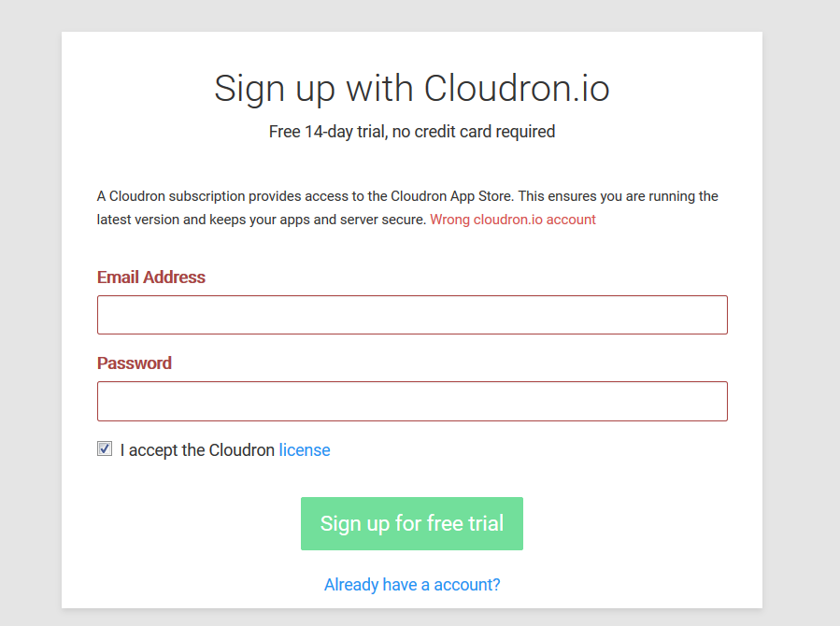Screen dimensions: 840x626
Task: Click the Password field label
Action: (x=135, y=363)
